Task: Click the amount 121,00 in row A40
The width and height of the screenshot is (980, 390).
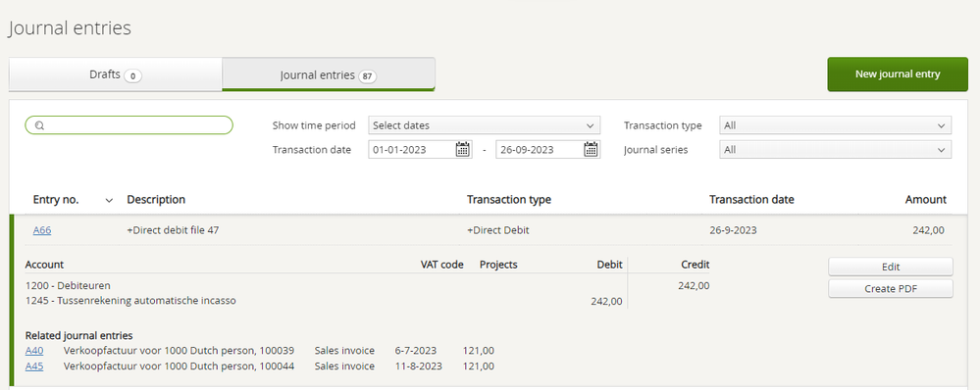Action: pos(479,351)
